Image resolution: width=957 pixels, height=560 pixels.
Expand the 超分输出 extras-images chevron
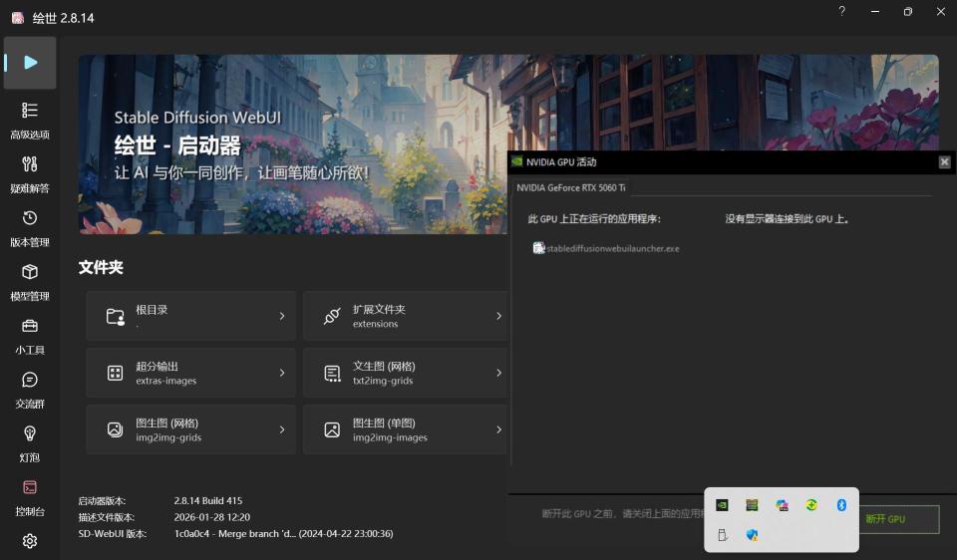click(x=282, y=373)
